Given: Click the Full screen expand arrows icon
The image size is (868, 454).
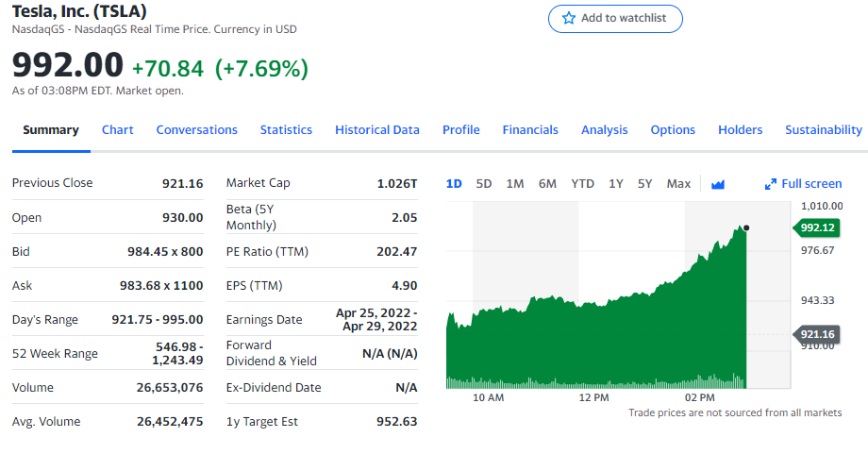Looking at the screenshot, I should click(x=771, y=184).
